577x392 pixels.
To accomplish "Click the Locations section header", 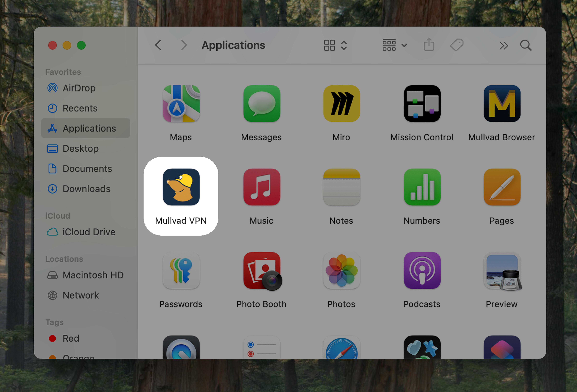I will (x=64, y=259).
